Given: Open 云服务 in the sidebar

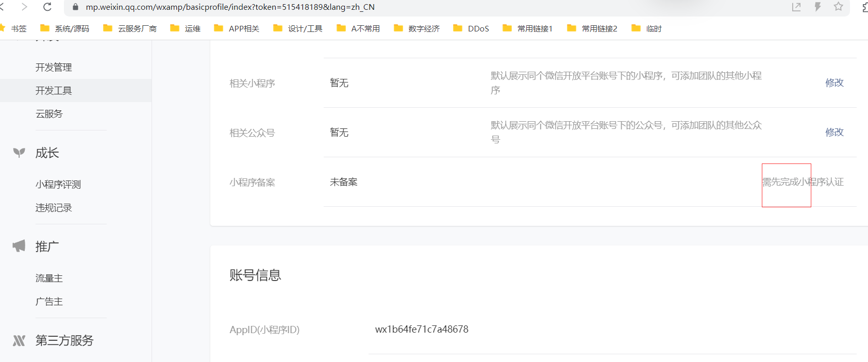Looking at the screenshot, I should 49,113.
